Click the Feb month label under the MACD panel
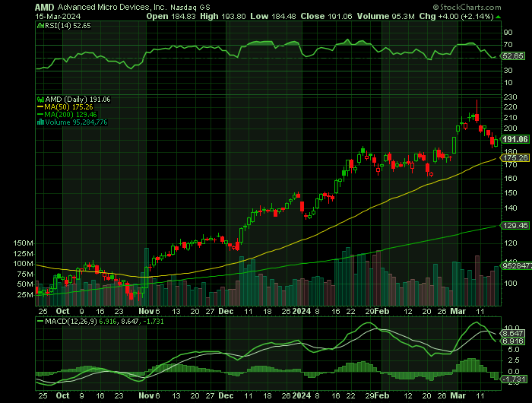The width and height of the screenshot is (532, 403). coord(382,395)
